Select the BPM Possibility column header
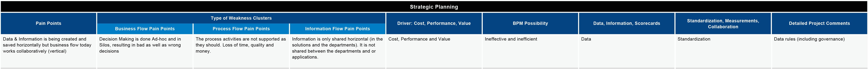 pyautogui.click(x=530, y=23)
